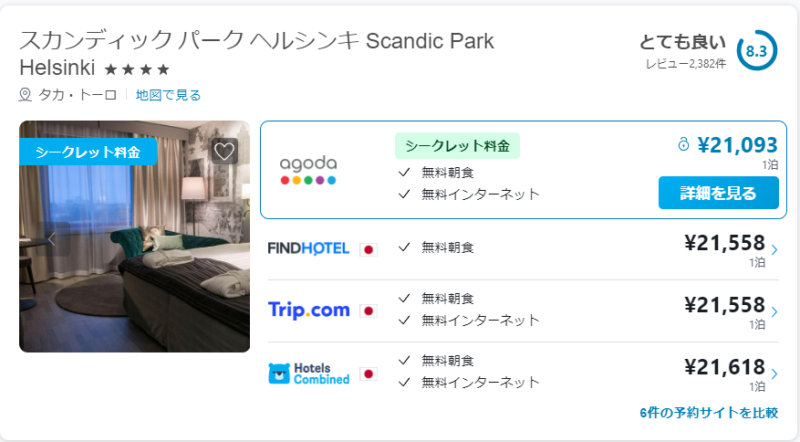Open Trip.com deal via chevron arrow
Viewport: 800px width, 442px height.
[774, 312]
